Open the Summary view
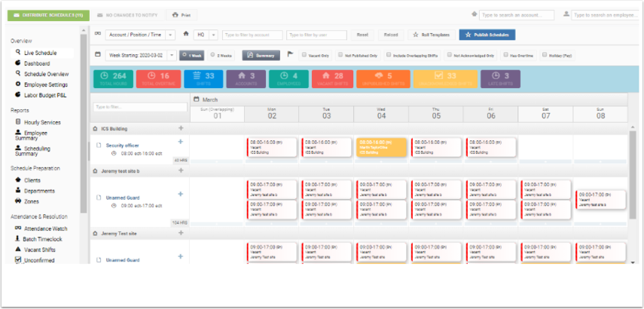This screenshot has width=644, height=309. coord(261,55)
